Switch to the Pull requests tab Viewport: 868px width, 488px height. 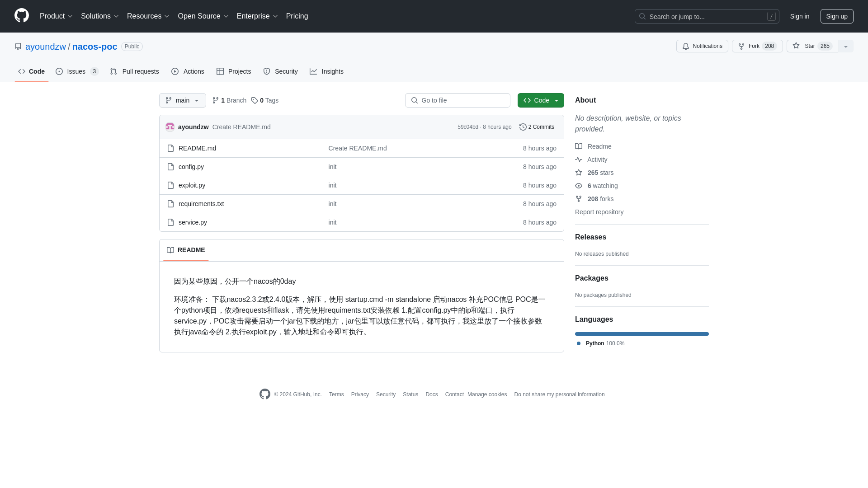click(x=134, y=71)
